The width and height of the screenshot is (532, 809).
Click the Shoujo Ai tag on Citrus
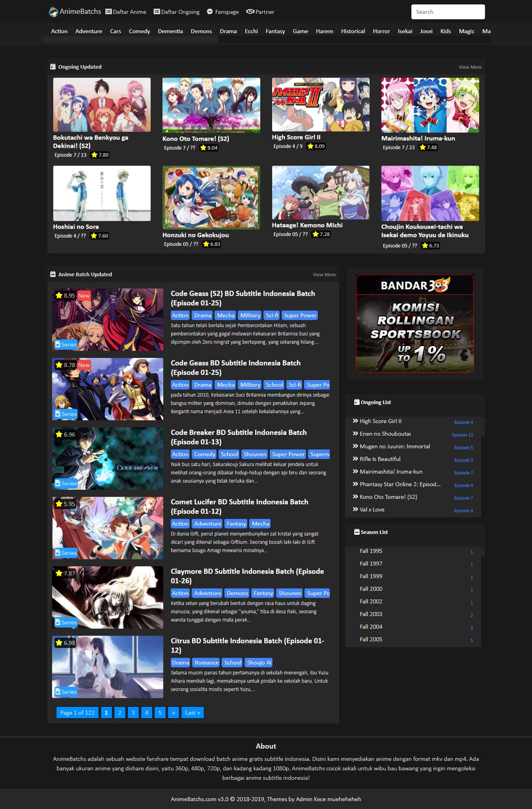259,662
